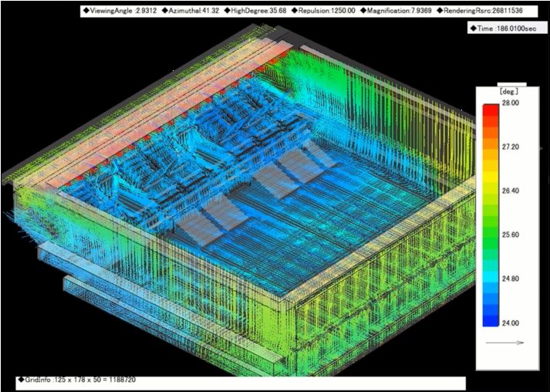This screenshot has height=392, width=550.
Task: Click the 25.60 legend value
Action: tap(510, 235)
